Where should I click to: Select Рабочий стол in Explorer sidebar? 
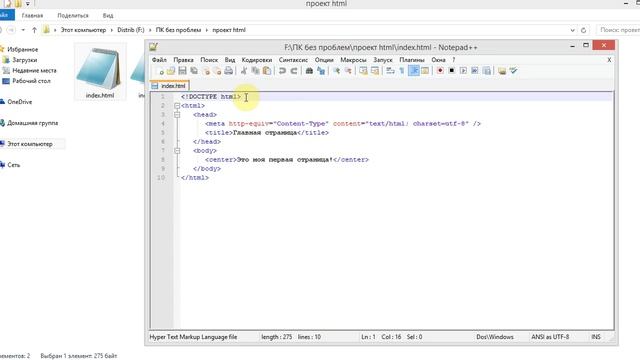coord(27,81)
